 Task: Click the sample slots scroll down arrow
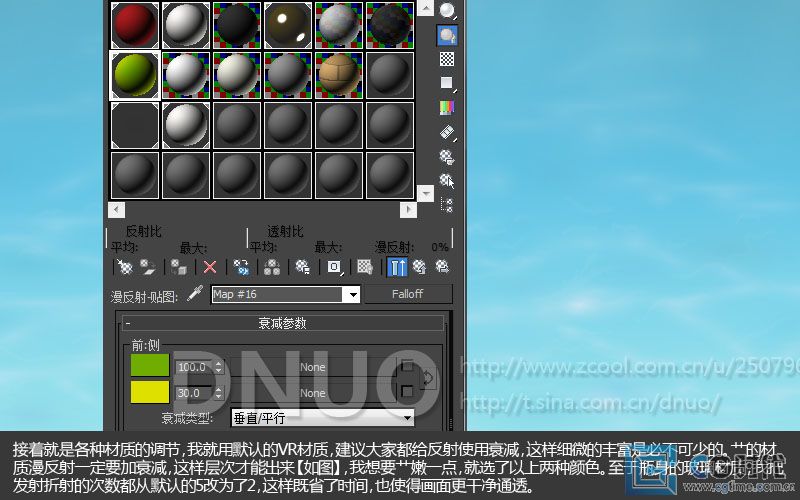click(426, 193)
